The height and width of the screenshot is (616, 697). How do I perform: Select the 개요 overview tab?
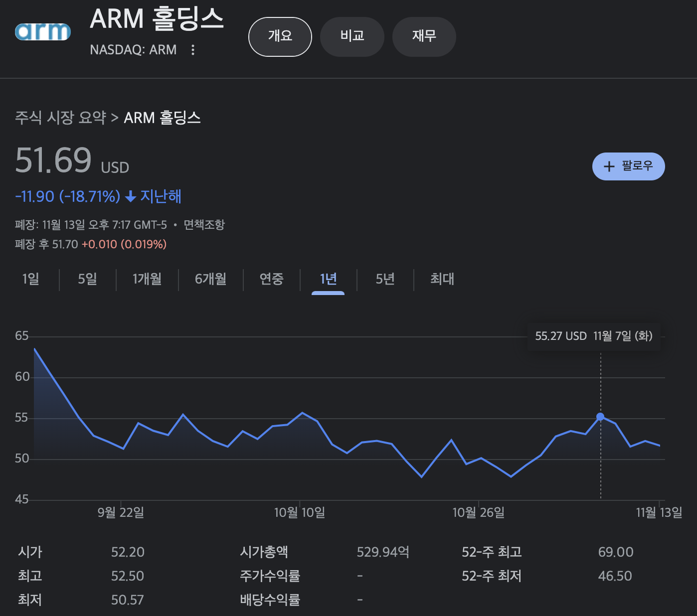click(x=280, y=36)
